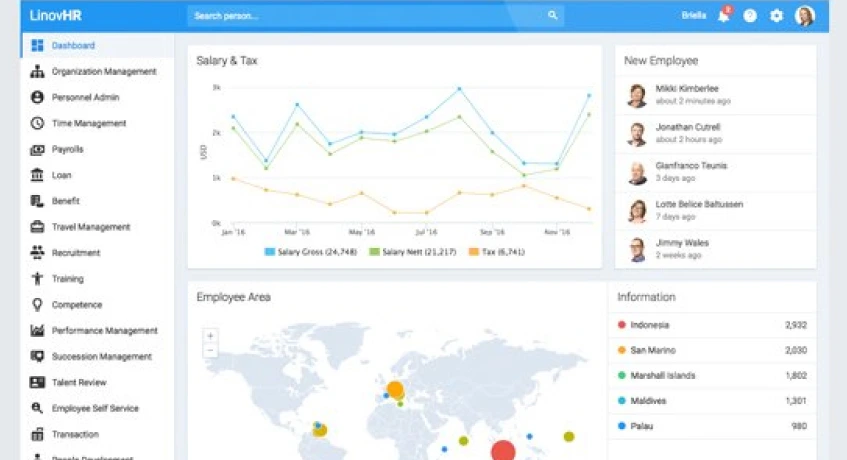Click the notification bell icon
Image resolution: width=847 pixels, height=460 pixels.
pyautogui.click(x=724, y=16)
